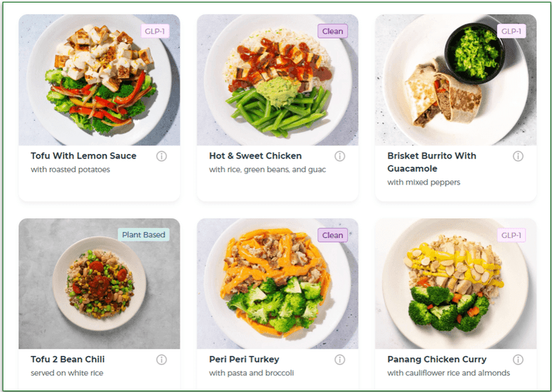Viewport: 552px width, 392px height.
Task: Toggle the GLP-1 tag on Brisket Burrito
Action: pos(512,31)
